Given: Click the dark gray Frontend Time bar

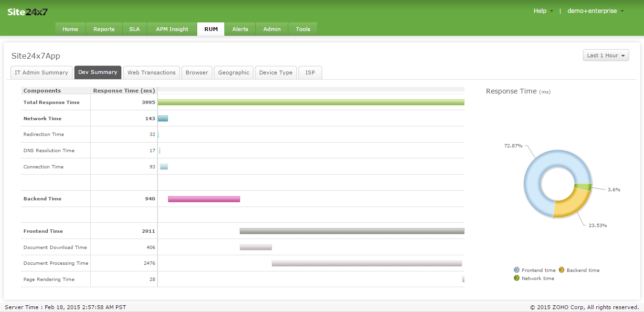Looking at the screenshot, I should 352,231.
